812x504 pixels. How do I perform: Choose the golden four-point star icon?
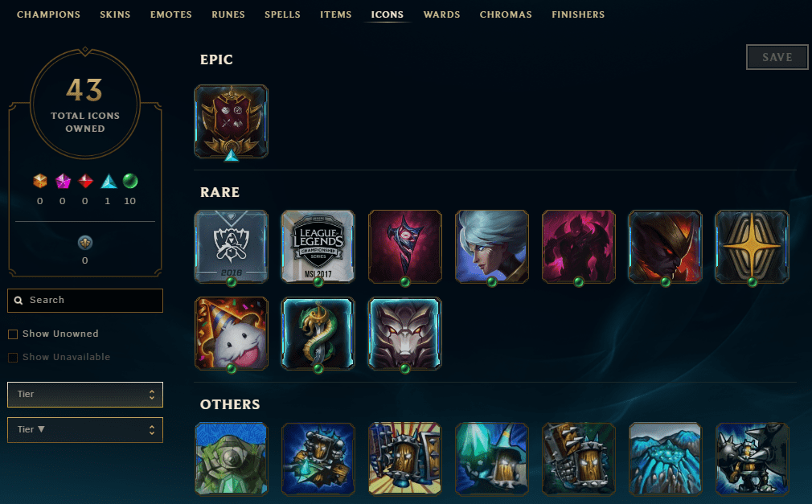(752, 247)
